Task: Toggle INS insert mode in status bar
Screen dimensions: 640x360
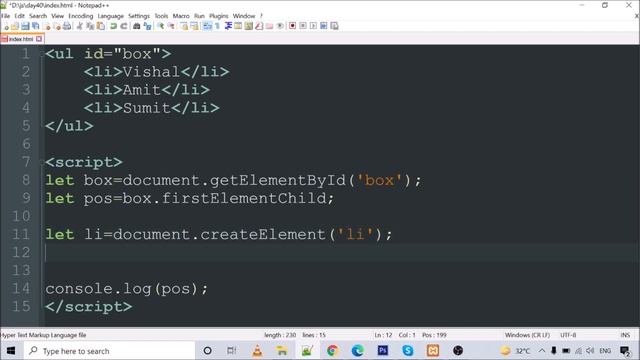Action: tap(625, 335)
